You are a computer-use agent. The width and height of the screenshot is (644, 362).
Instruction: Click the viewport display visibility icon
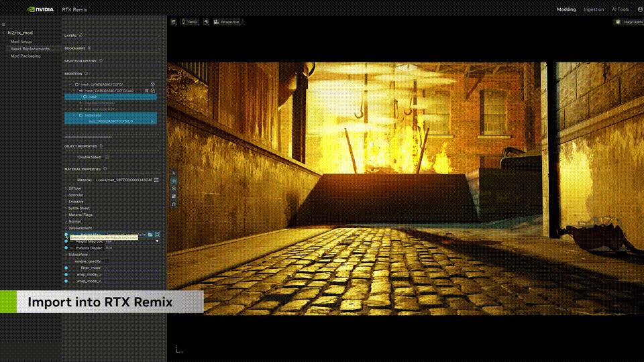pyautogui.click(x=206, y=21)
